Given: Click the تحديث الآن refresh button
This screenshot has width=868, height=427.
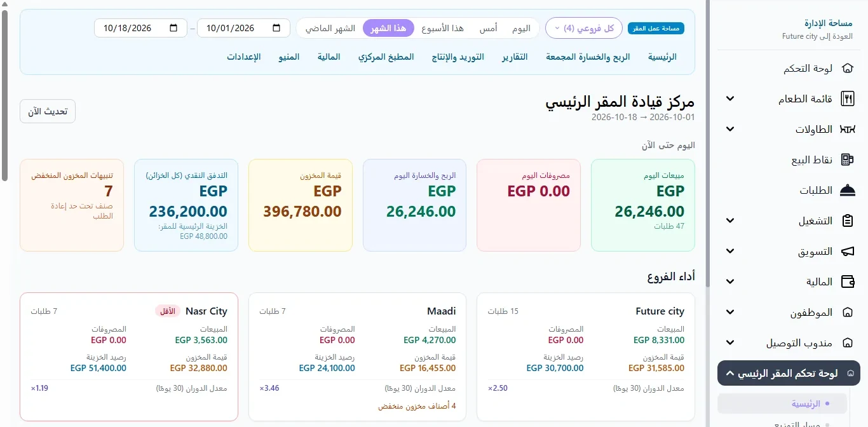Looking at the screenshot, I should 48,111.
